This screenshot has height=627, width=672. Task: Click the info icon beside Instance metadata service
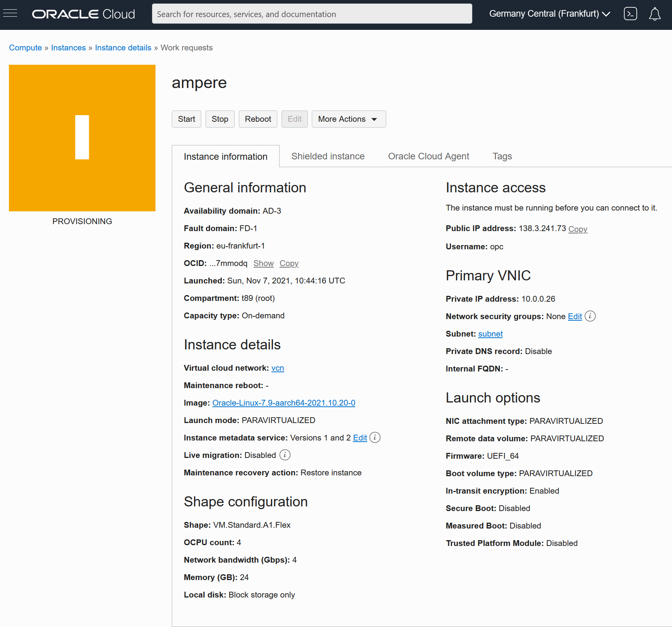pos(375,437)
